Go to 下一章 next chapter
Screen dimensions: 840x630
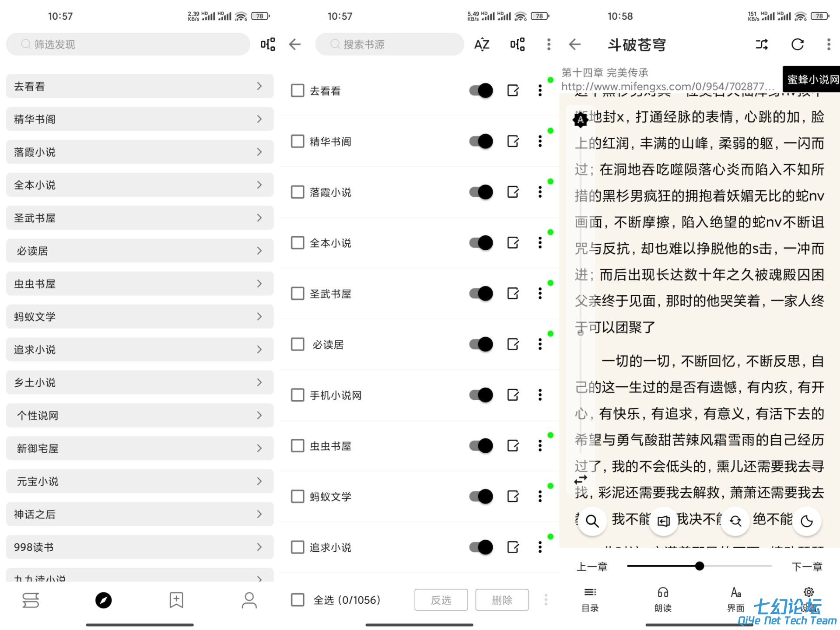(807, 567)
